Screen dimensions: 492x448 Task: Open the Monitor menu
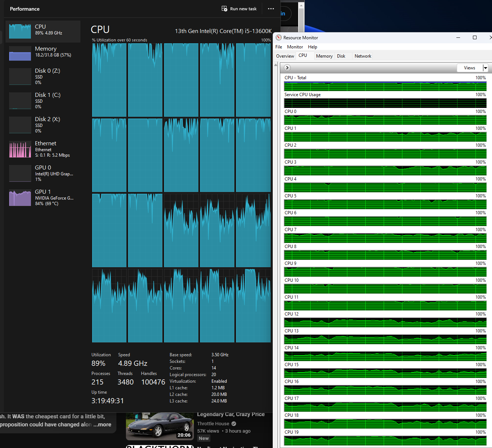point(295,47)
